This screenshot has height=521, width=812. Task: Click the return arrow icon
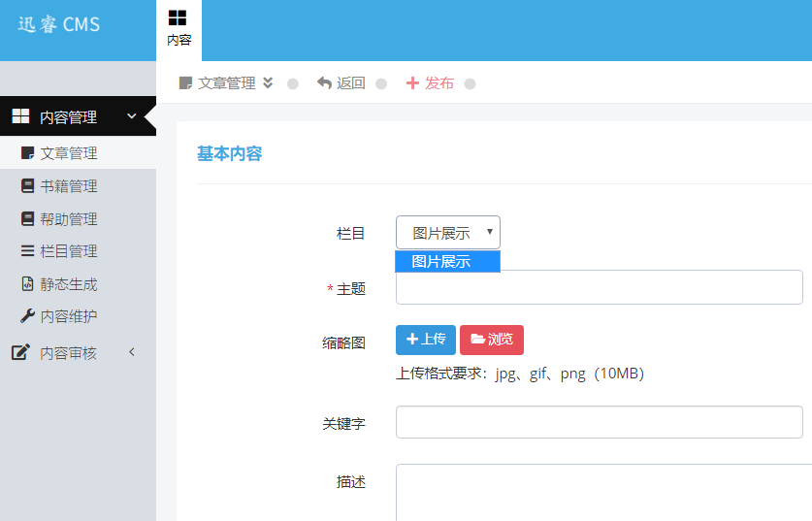click(324, 82)
